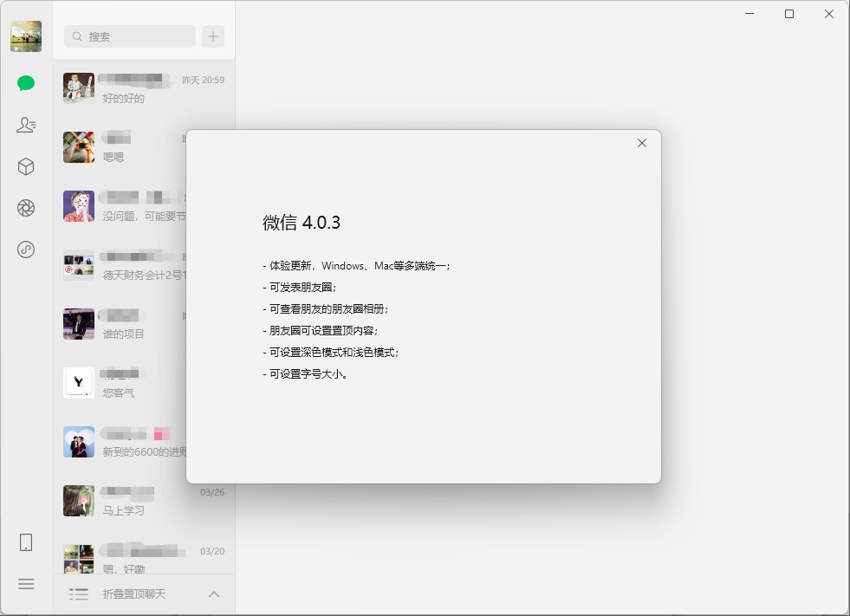This screenshot has width=850, height=616.
Task: Open the Moments shutter icon
Action: [26, 208]
